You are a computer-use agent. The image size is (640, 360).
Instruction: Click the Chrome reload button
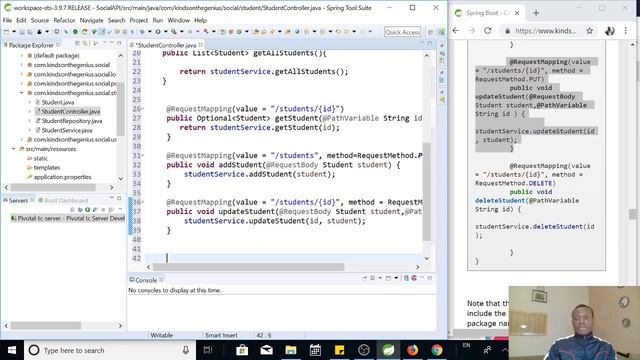click(x=488, y=31)
